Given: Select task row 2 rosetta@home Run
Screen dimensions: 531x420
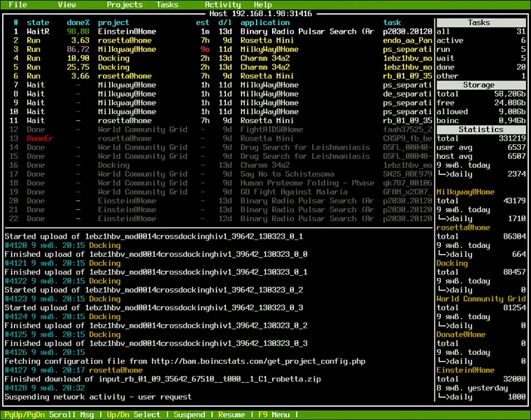Looking at the screenshot, I should pos(218,41).
